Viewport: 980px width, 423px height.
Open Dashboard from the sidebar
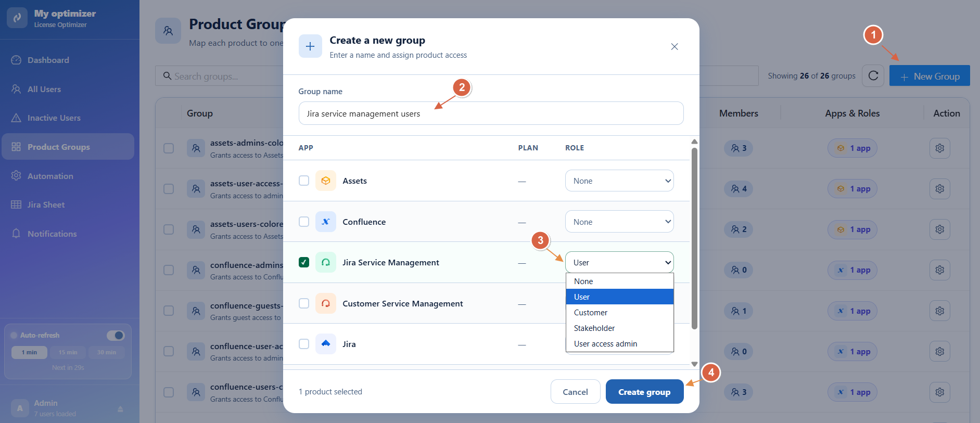(48, 60)
